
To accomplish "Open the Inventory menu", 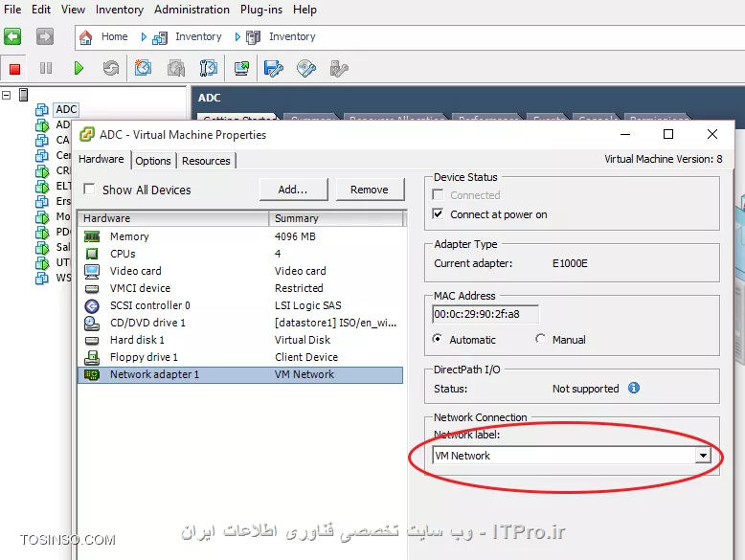I will (x=120, y=10).
